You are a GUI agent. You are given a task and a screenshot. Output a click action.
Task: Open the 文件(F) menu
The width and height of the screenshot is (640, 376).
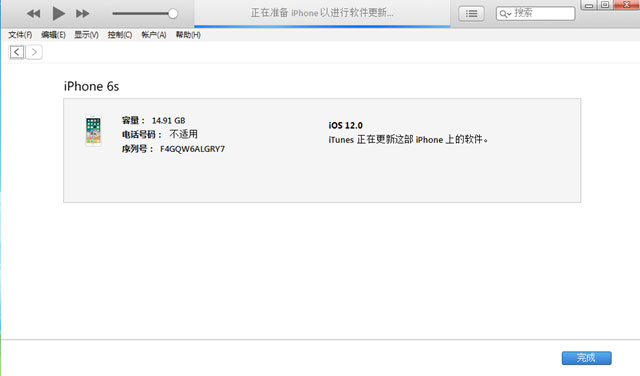20,35
